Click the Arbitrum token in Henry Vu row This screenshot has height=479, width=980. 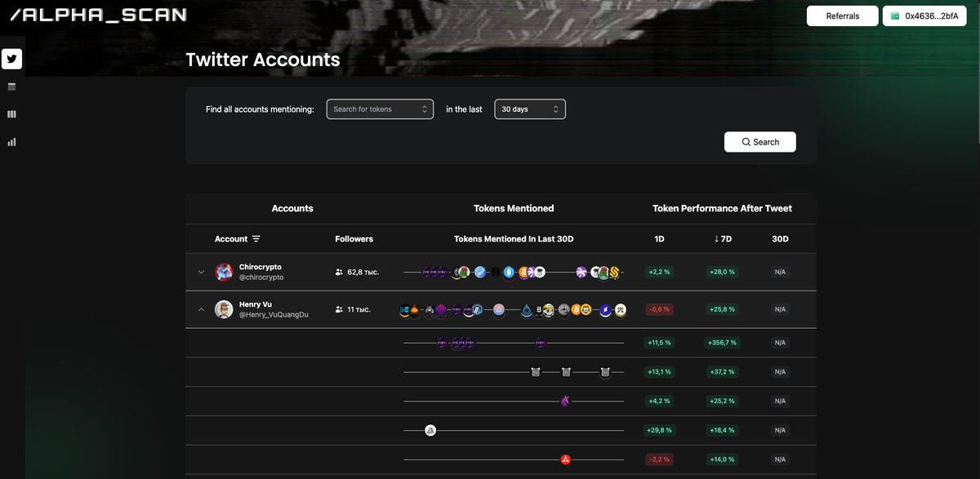pos(477,310)
